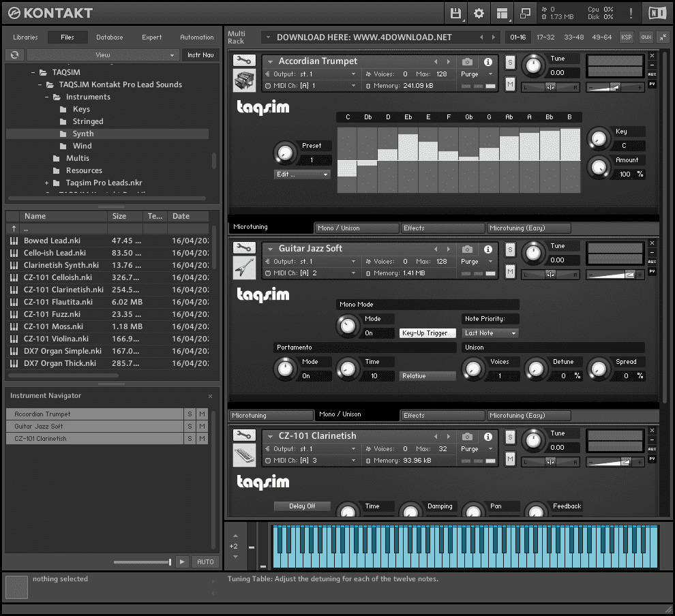This screenshot has width=675, height=616.
Task: Adjust Accordian Trumpet volume slider
Action: [614, 87]
